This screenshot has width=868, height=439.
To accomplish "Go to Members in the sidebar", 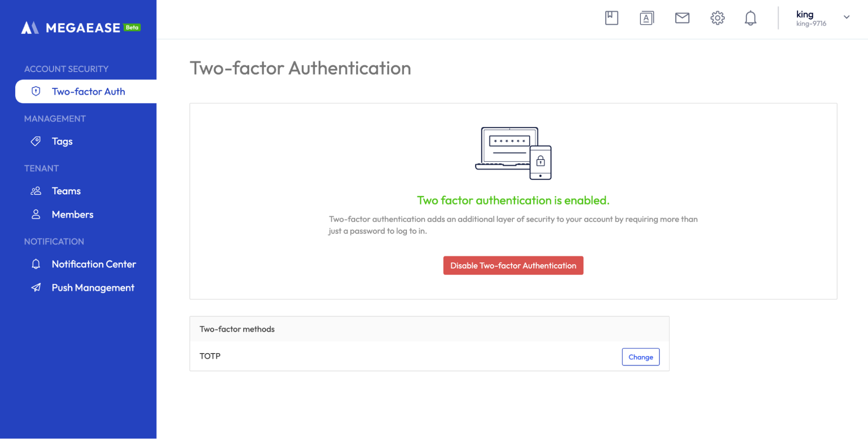I will (73, 215).
